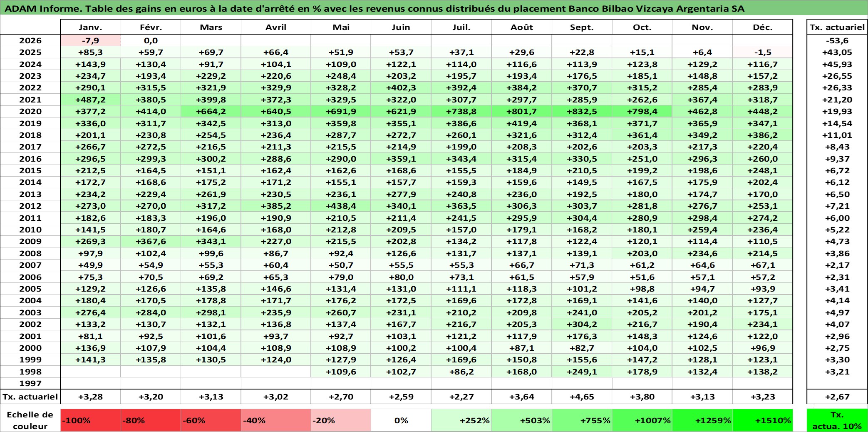Click the +249,1 cell in 1998 row

(x=582, y=372)
